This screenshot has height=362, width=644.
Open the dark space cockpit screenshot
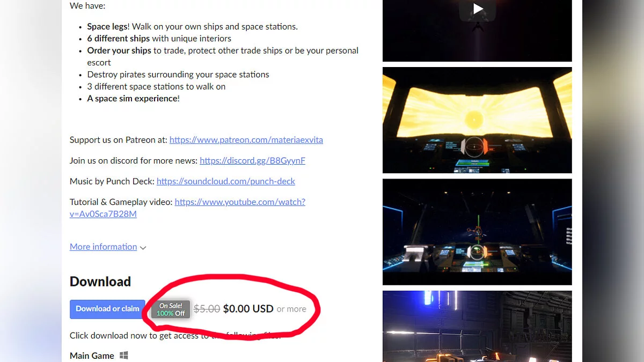pyautogui.click(x=477, y=232)
